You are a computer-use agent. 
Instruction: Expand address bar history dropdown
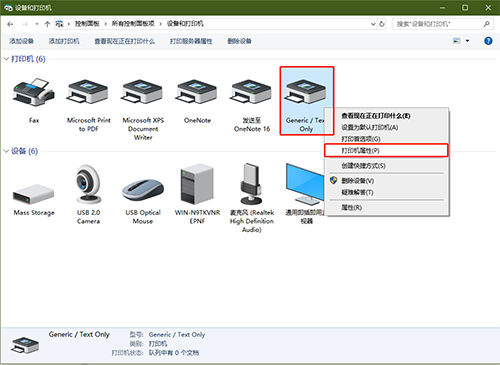tap(373, 24)
